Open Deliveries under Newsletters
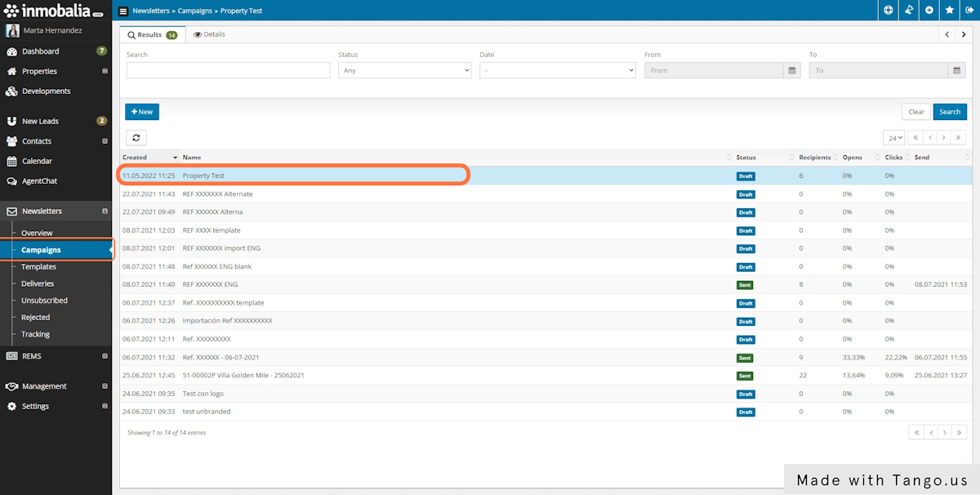Viewport: 980px width, 495px height. (38, 283)
